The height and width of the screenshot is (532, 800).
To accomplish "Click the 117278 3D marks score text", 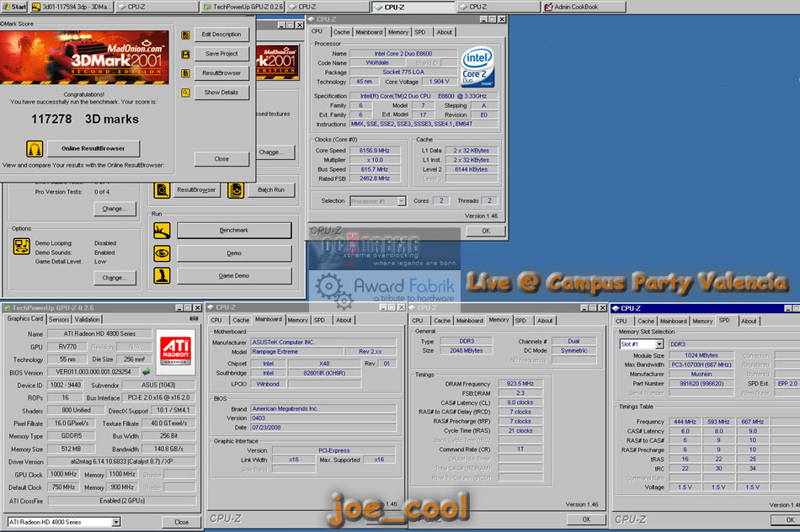I will tap(85, 119).
